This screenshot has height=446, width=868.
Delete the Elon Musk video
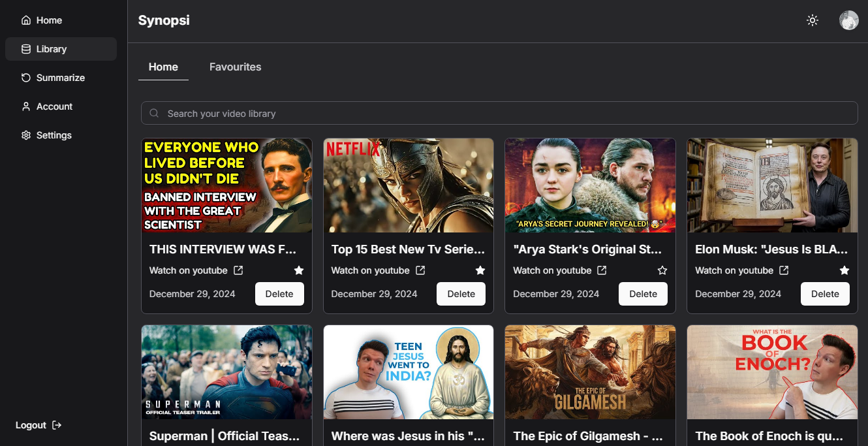tap(825, 294)
